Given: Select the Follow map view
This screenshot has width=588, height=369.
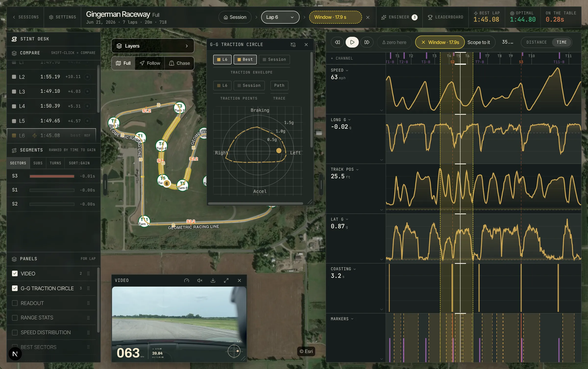Looking at the screenshot, I should click(150, 63).
